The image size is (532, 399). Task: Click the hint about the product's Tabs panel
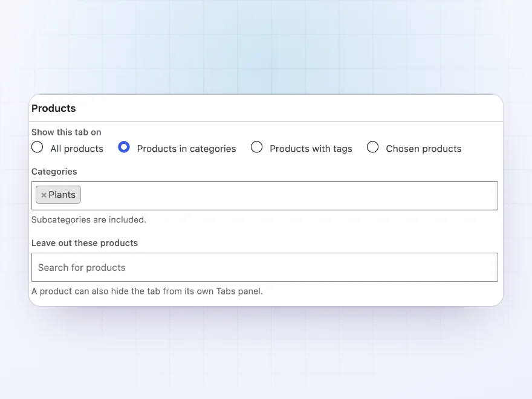[x=148, y=291]
